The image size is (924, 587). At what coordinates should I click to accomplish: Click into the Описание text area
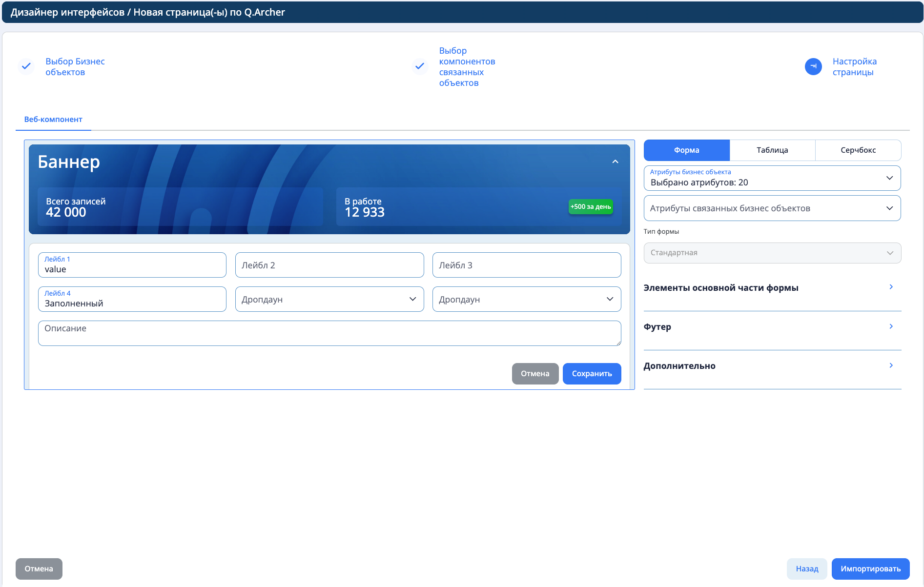click(329, 333)
